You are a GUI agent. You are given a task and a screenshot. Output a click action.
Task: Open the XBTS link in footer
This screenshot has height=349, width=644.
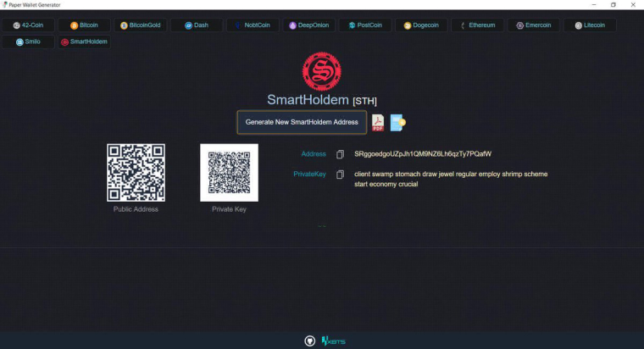click(x=334, y=341)
